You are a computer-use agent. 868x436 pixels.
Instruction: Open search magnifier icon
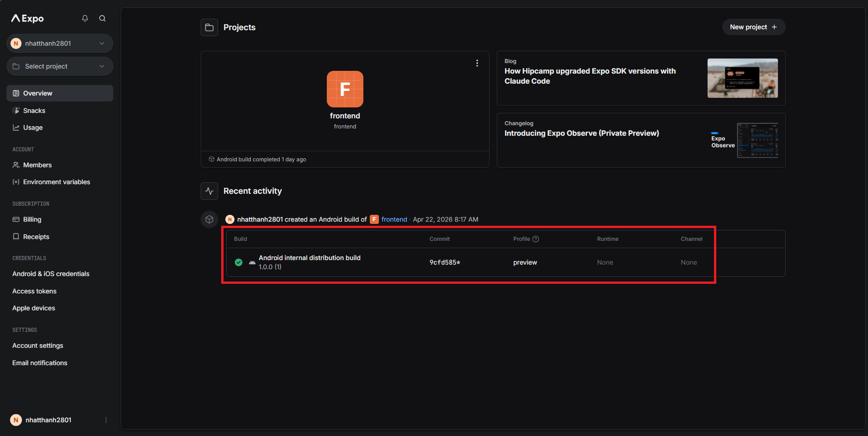coord(102,18)
